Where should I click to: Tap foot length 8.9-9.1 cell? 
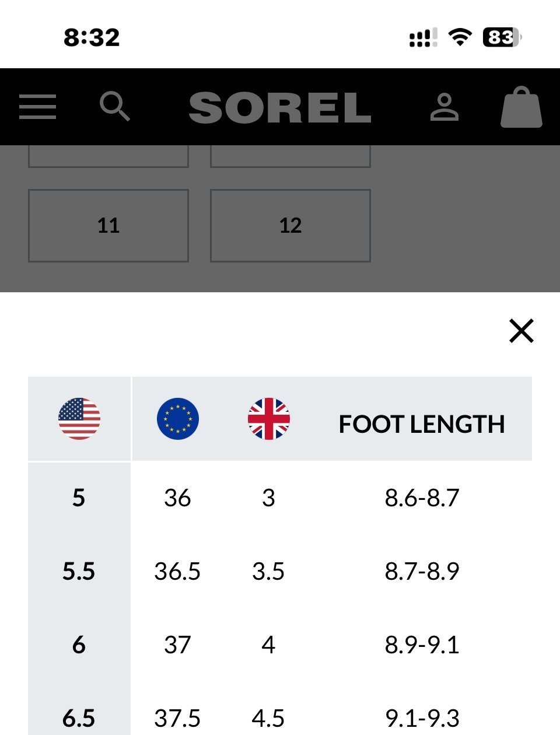(422, 645)
